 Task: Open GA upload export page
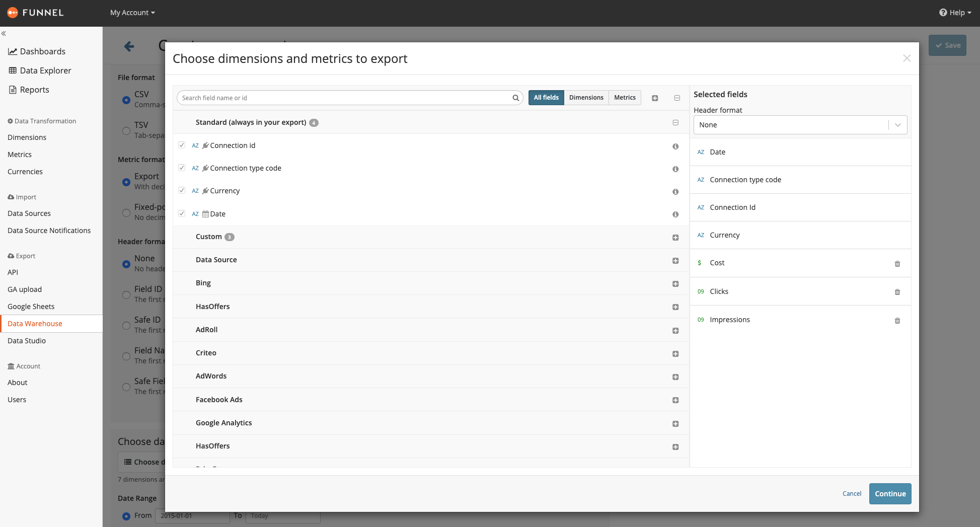point(25,289)
